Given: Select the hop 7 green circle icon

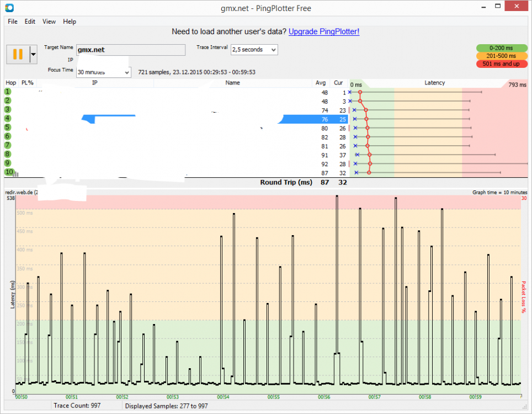Looking at the screenshot, I should coord(8,145).
